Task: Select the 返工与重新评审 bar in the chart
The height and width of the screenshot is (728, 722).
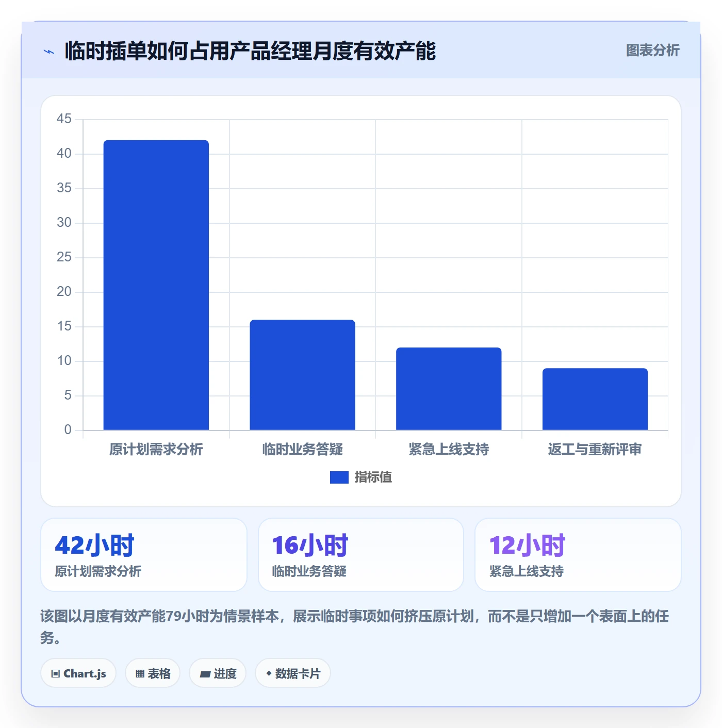Action: [595, 399]
